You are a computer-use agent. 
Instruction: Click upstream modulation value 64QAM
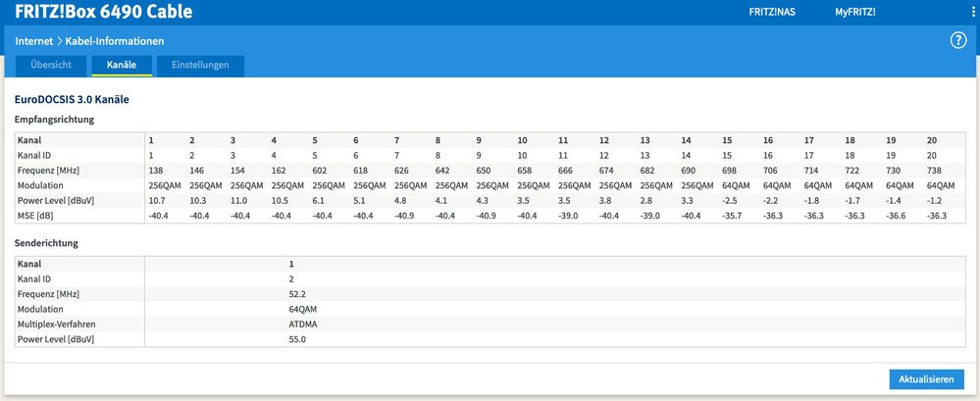[303, 309]
